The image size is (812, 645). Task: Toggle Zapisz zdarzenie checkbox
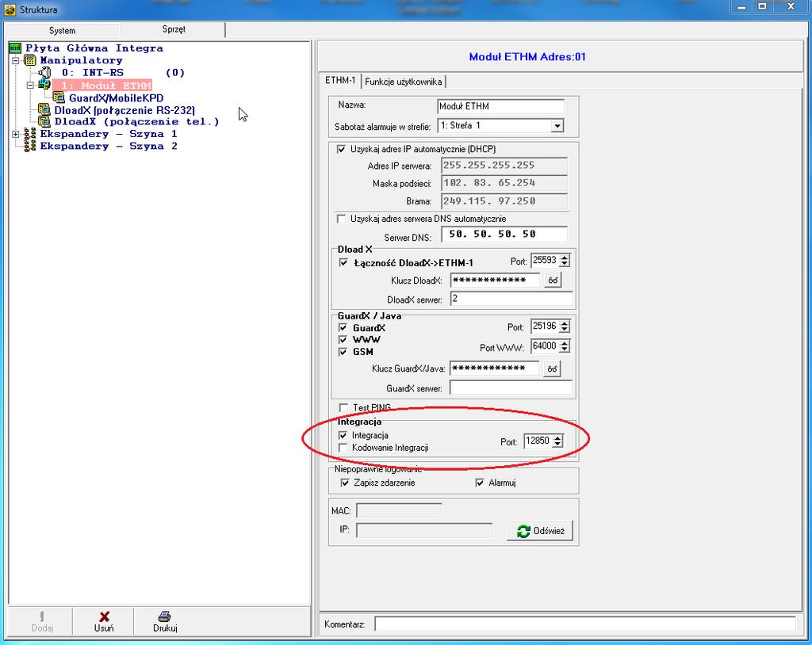click(345, 483)
